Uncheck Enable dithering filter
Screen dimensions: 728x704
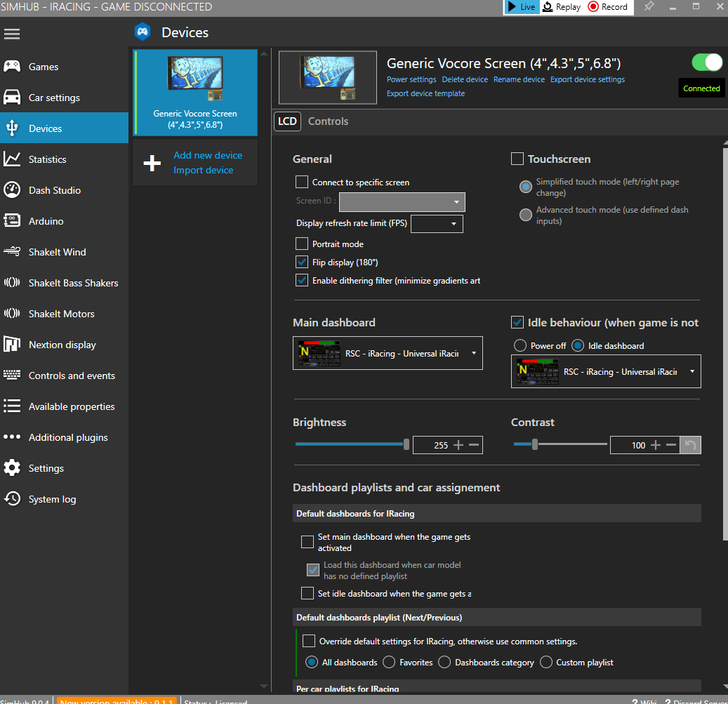coord(302,280)
